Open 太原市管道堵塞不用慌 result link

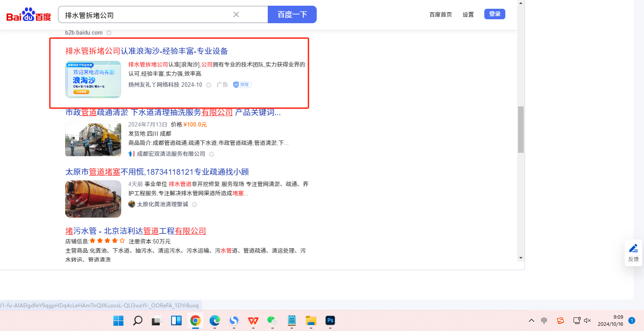(x=157, y=172)
